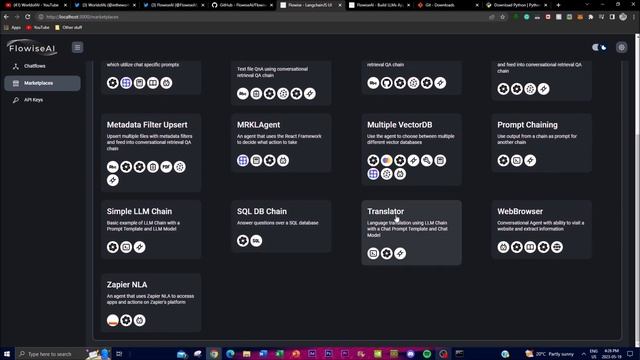Open the Simple LLM Chain template
The height and width of the screenshot is (360, 640).
point(151,229)
